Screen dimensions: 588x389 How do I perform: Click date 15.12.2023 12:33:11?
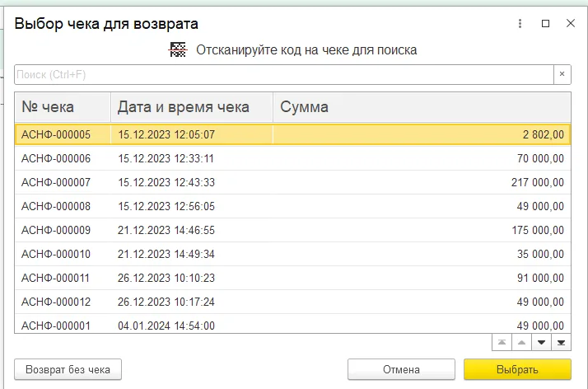coord(166,159)
